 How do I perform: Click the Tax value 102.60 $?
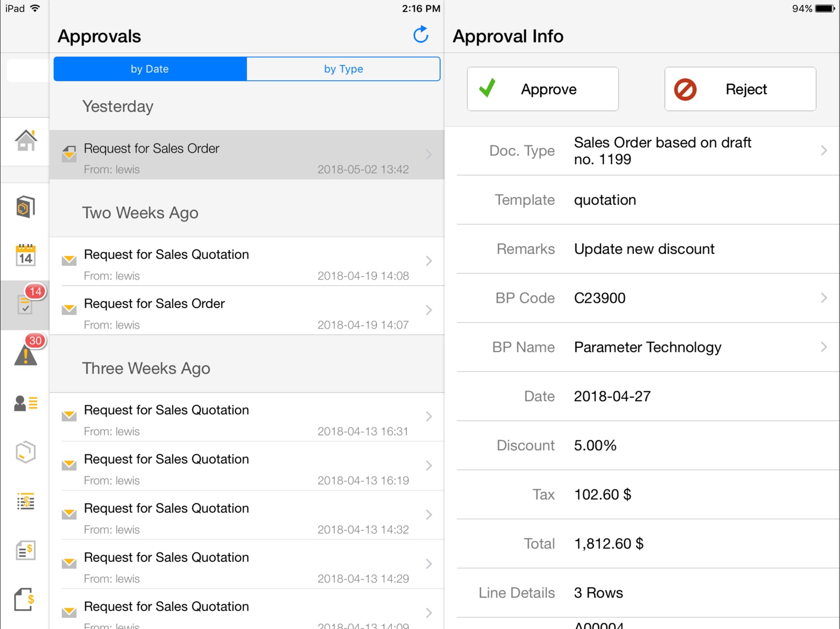point(603,494)
